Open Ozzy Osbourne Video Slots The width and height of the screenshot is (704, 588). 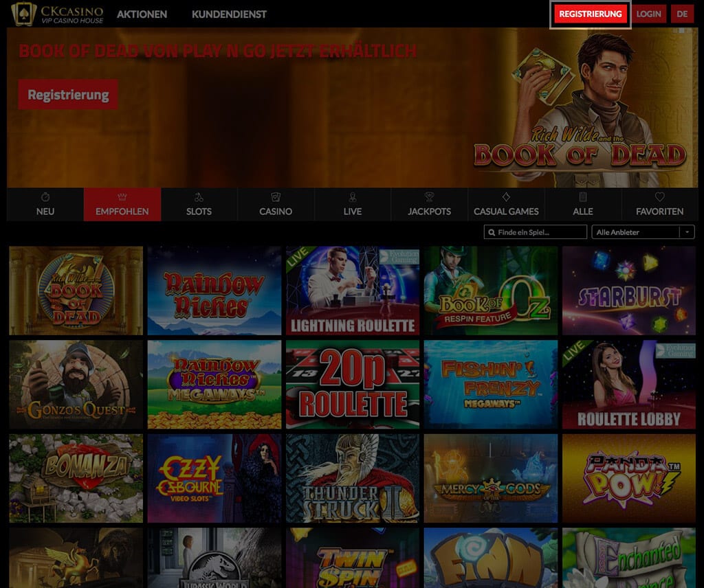point(214,478)
